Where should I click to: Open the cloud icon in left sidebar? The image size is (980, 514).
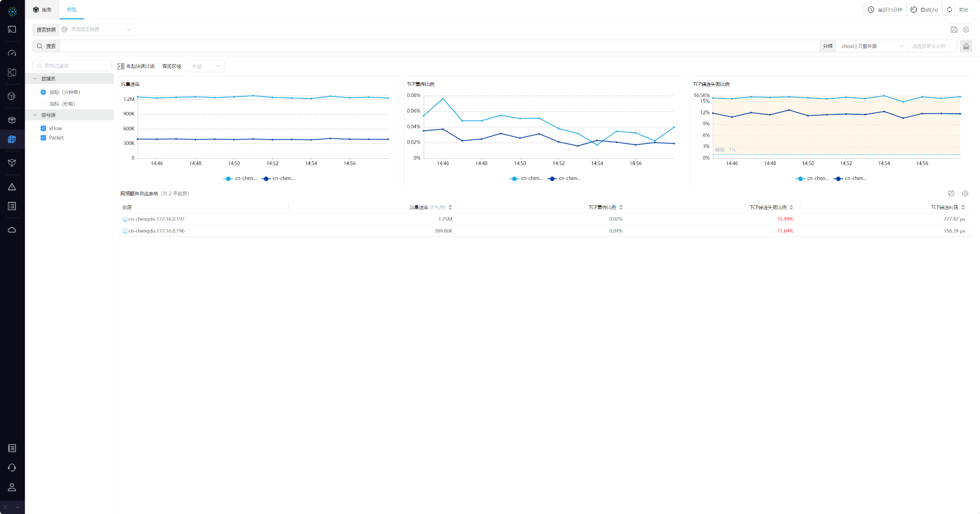click(x=12, y=230)
